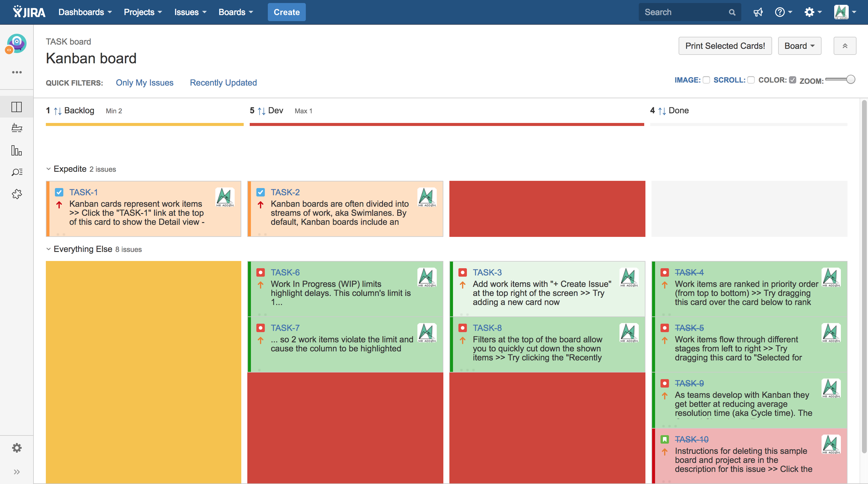Click Print Selected Cards! button

pos(725,46)
